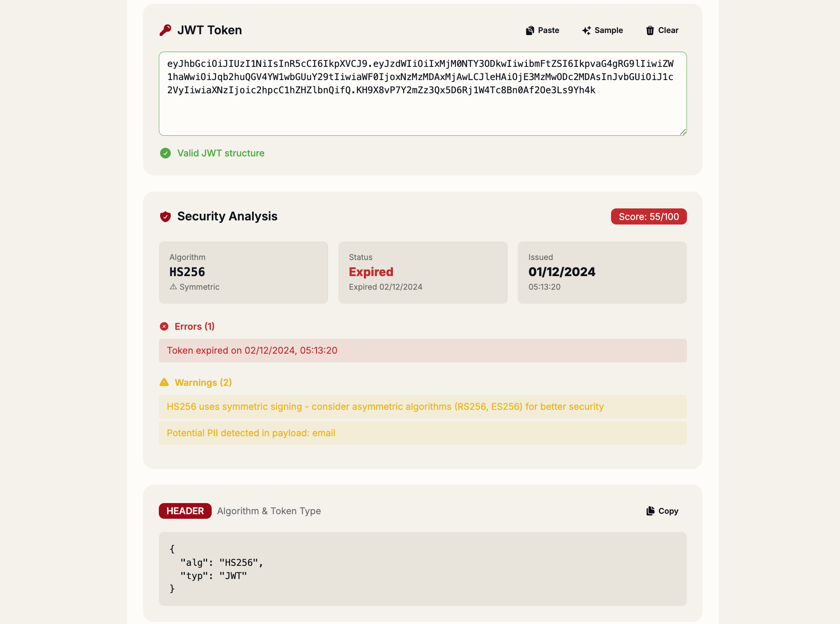This screenshot has height=624, width=840.
Task: Select the HEADER tab badge
Action: [185, 511]
